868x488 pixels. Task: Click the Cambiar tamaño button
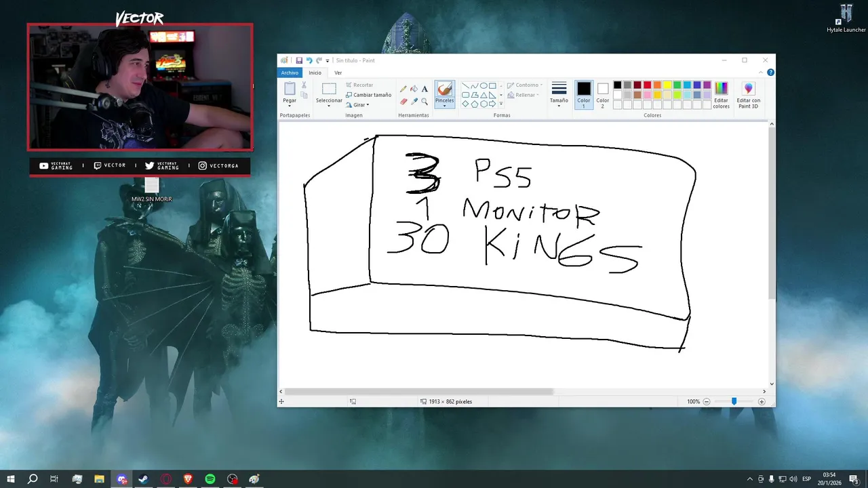click(368, 95)
